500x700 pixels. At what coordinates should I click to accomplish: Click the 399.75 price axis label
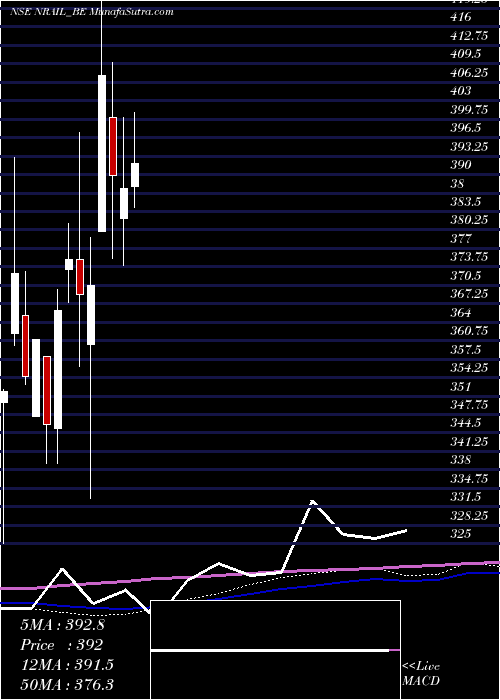tap(469, 109)
